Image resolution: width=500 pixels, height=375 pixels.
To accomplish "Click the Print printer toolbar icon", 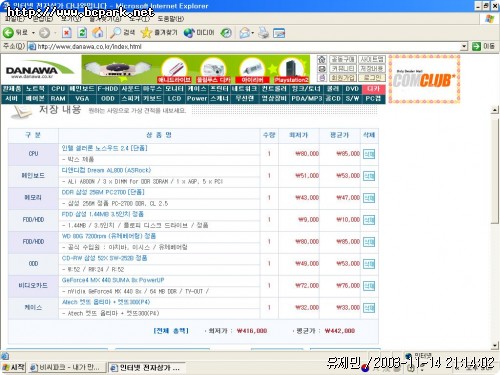I will [x=264, y=33].
